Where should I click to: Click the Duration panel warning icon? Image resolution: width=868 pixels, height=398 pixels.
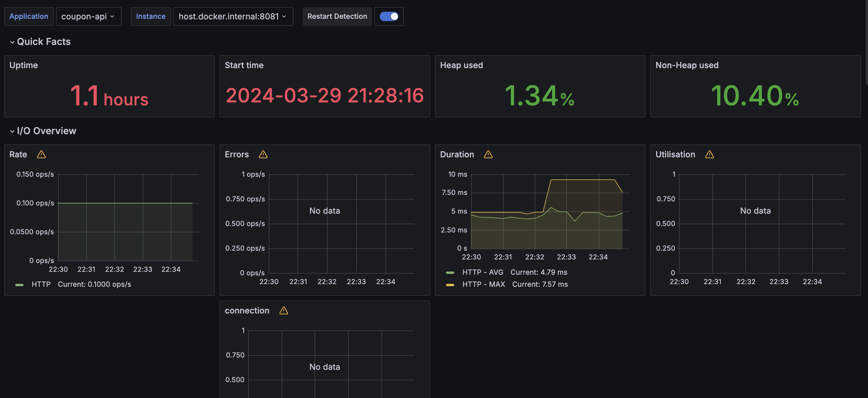click(488, 154)
